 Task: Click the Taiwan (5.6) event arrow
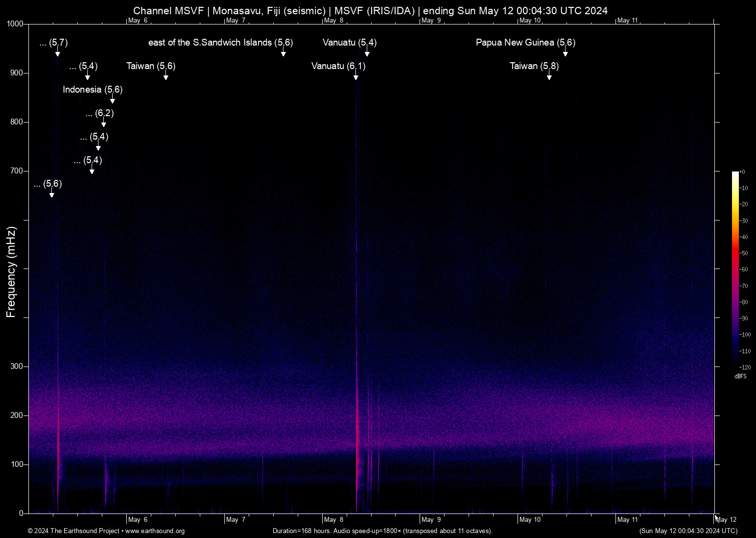pyautogui.click(x=165, y=75)
